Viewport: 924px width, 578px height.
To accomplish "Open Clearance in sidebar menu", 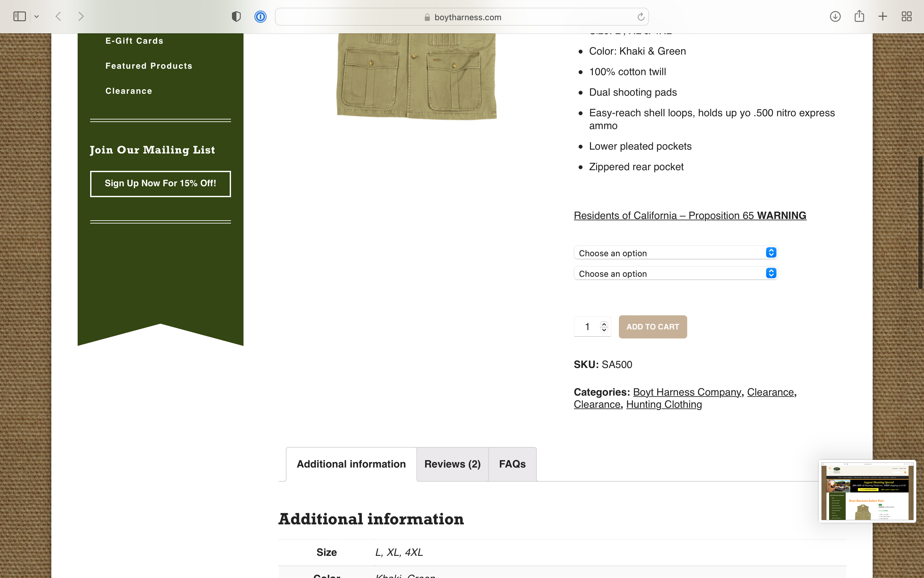I will pos(129,91).
